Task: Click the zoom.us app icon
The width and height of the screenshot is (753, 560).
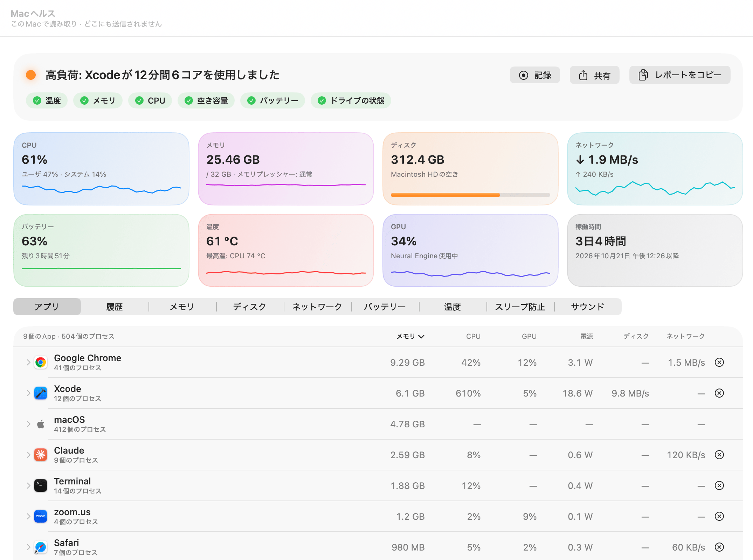Action: pyautogui.click(x=41, y=517)
